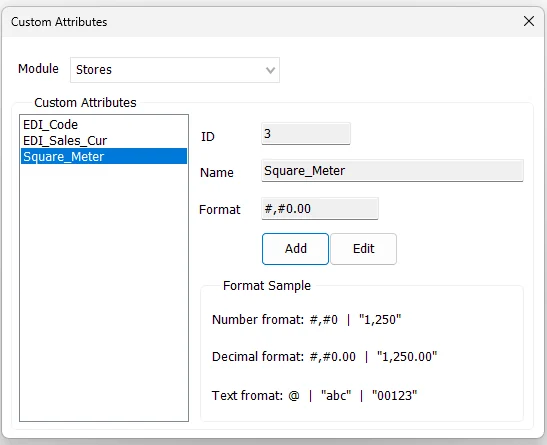Viewport: 547px width, 445px height.
Task: Click the ID field containing 3
Action: coord(306,134)
